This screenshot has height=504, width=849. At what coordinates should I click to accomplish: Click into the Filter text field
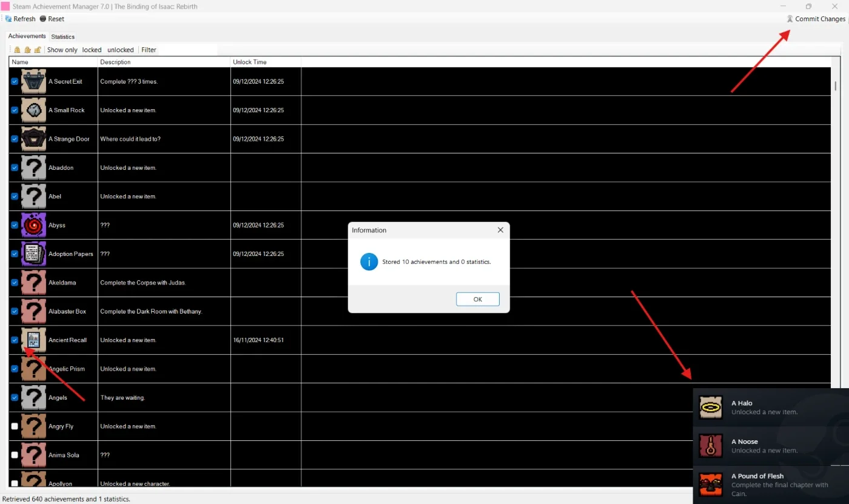pyautogui.click(x=187, y=50)
